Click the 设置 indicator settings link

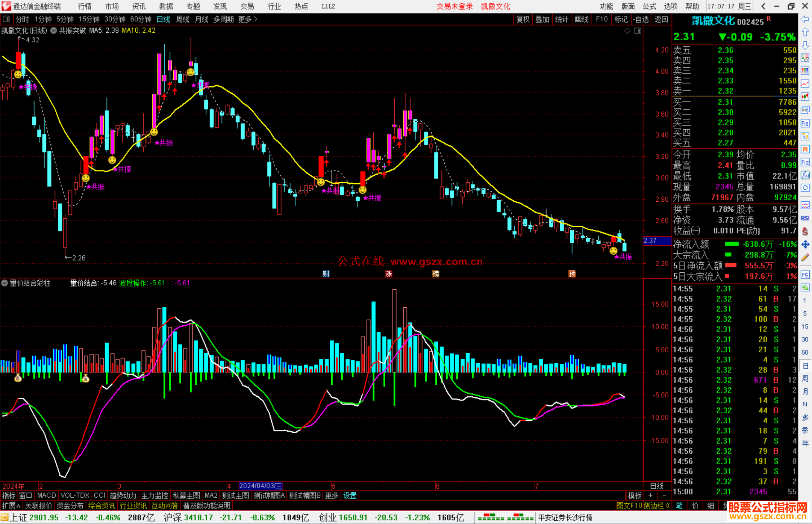pyautogui.click(x=350, y=495)
